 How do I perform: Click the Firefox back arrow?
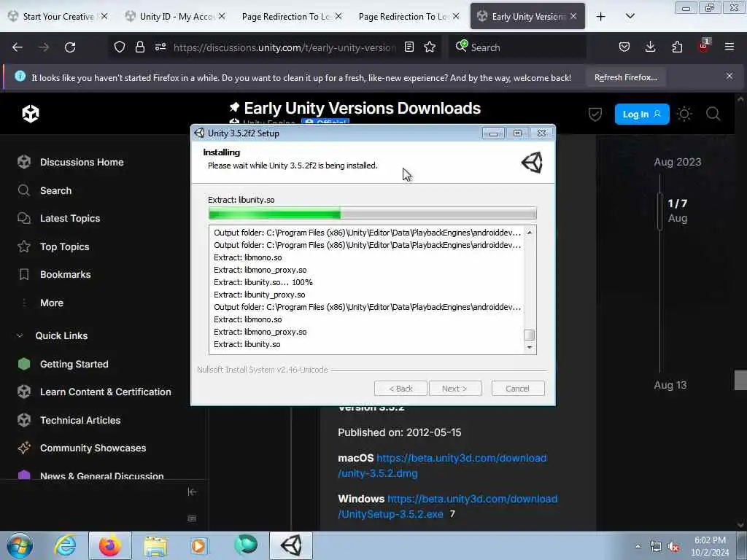(x=18, y=47)
